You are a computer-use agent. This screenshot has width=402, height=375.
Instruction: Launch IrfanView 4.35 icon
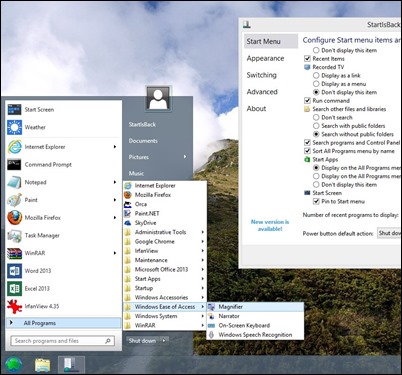pyautogui.click(x=14, y=306)
